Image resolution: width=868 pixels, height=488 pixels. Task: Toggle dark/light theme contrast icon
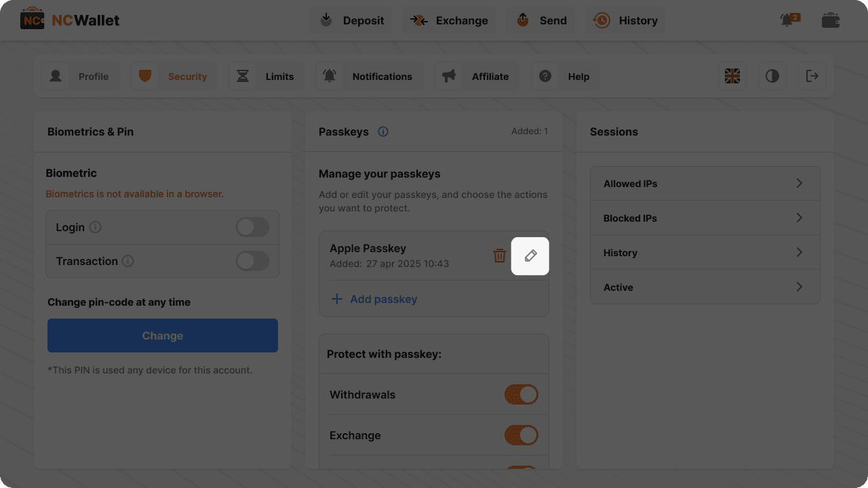(772, 76)
